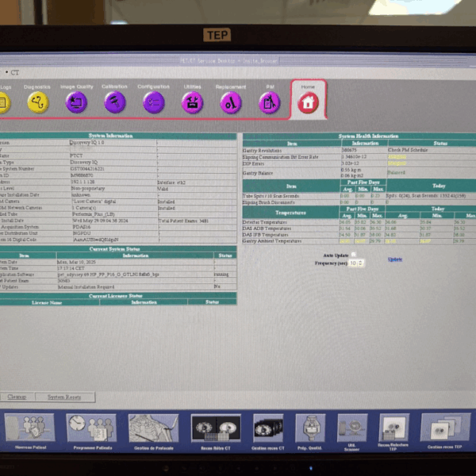This screenshot has width=476, height=476.
Task: Select the 192.1.1.128 address cell
Action: (113, 182)
